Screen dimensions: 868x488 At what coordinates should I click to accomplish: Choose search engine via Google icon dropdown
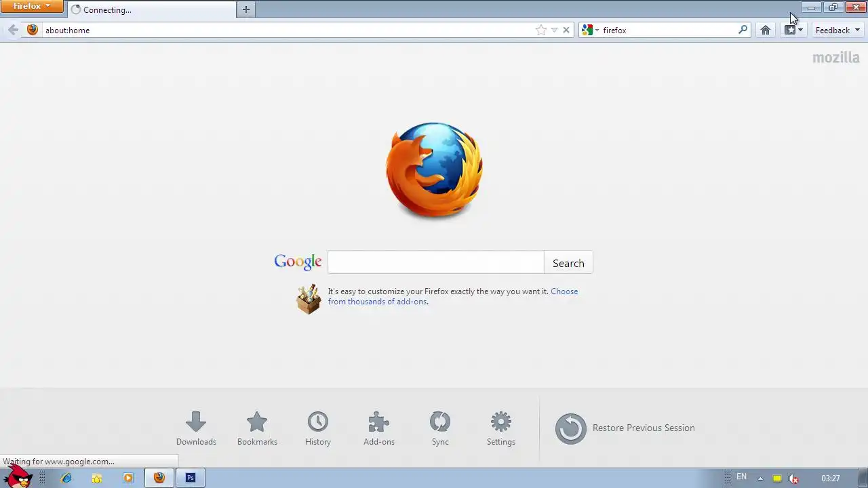[590, 30]
